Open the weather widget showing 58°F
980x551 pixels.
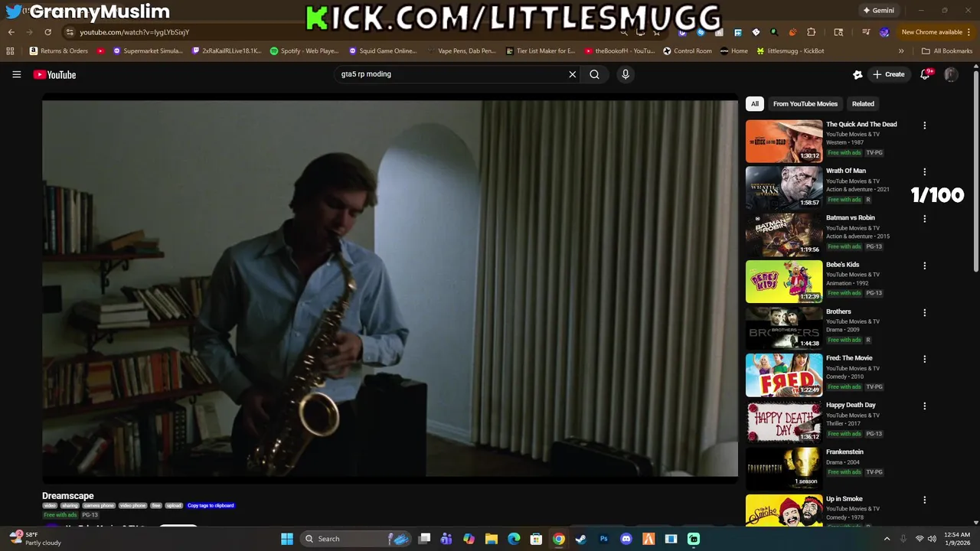(x=35, y=539)
